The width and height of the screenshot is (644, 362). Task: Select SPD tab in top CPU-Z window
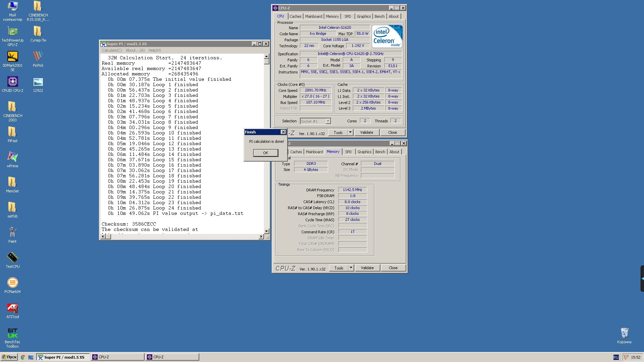(348, 16)
